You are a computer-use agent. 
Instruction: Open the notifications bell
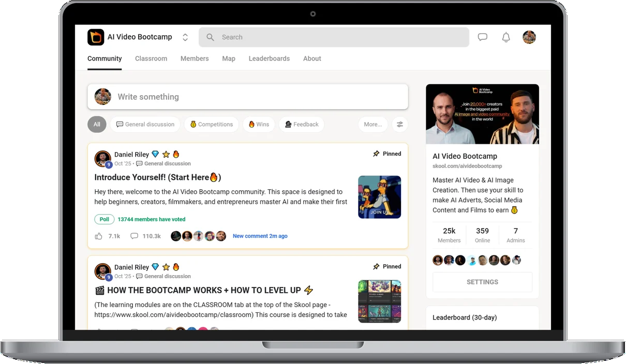point(506,37)
